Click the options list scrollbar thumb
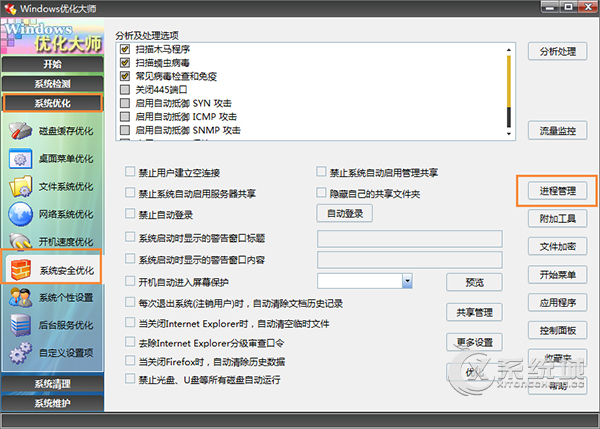Screen dimensions: 600x429 tap(509, 82)
